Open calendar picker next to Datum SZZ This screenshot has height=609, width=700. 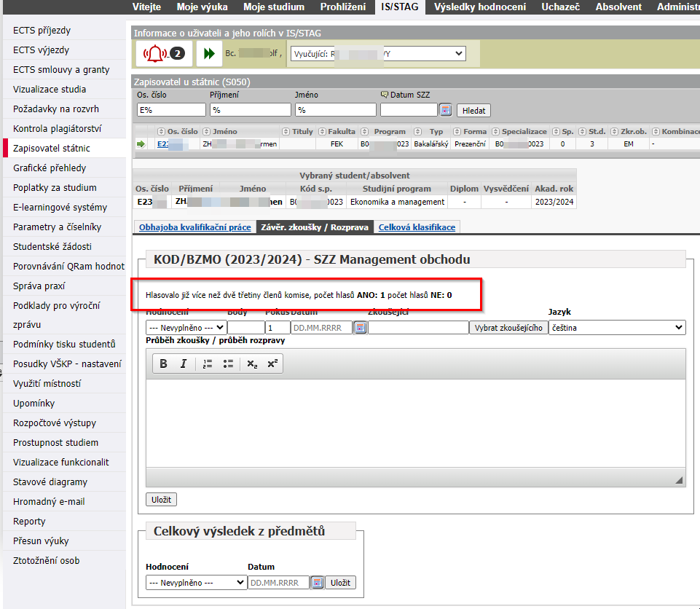point(446,110)
